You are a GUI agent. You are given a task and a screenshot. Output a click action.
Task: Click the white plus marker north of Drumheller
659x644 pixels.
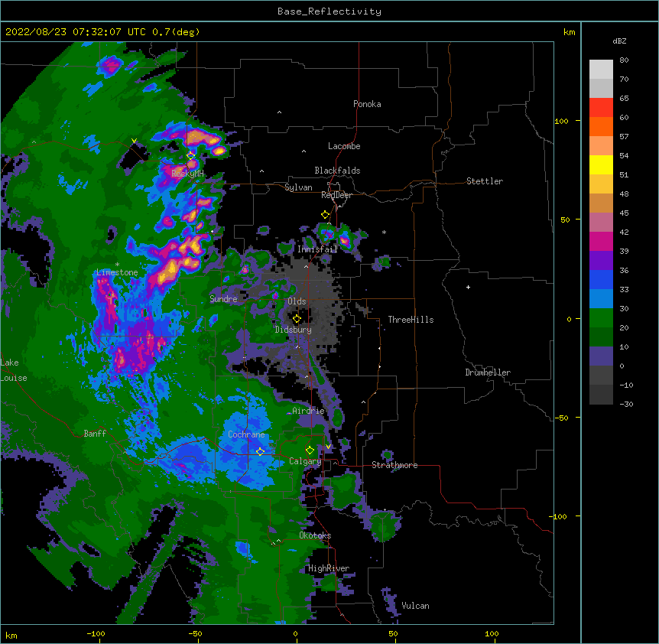468,287
